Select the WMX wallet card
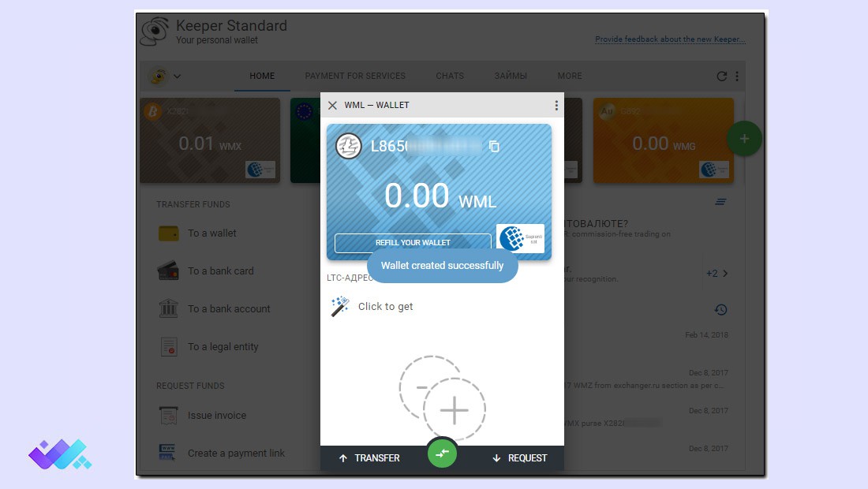The height and width of the screenshot is (489, 868). [x=210, y=141]
